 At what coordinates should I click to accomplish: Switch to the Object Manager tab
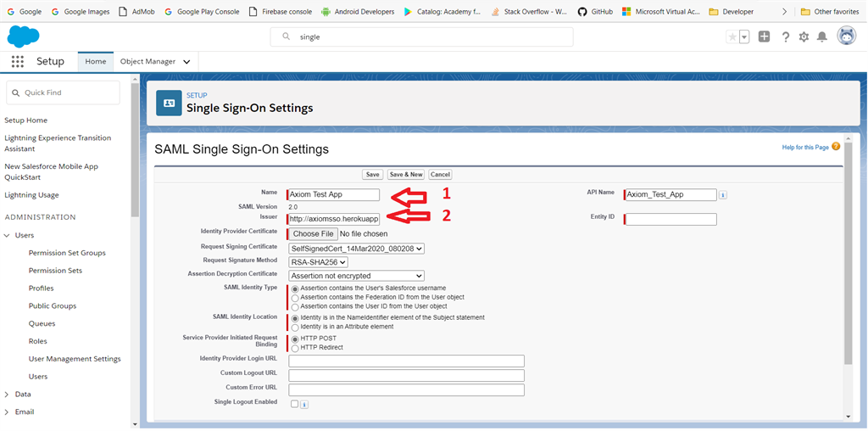[x=147, y=61]
